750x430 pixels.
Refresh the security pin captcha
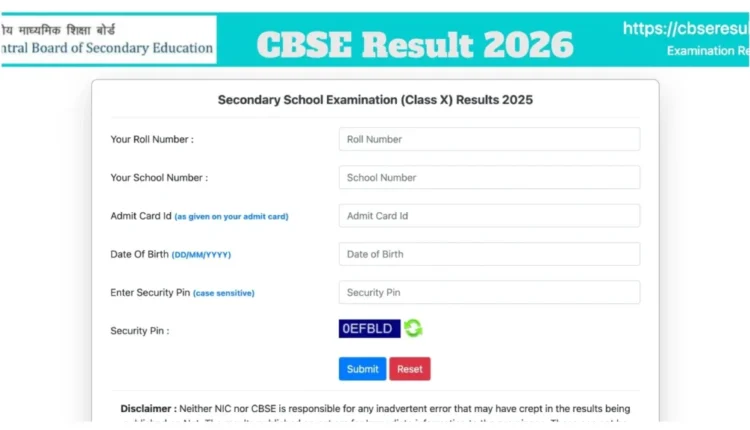(413, 329)
